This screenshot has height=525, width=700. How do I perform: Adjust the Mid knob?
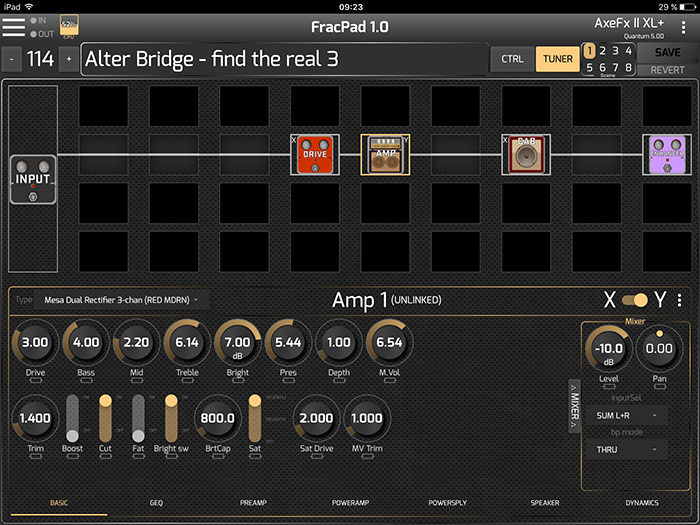point(137,342)
